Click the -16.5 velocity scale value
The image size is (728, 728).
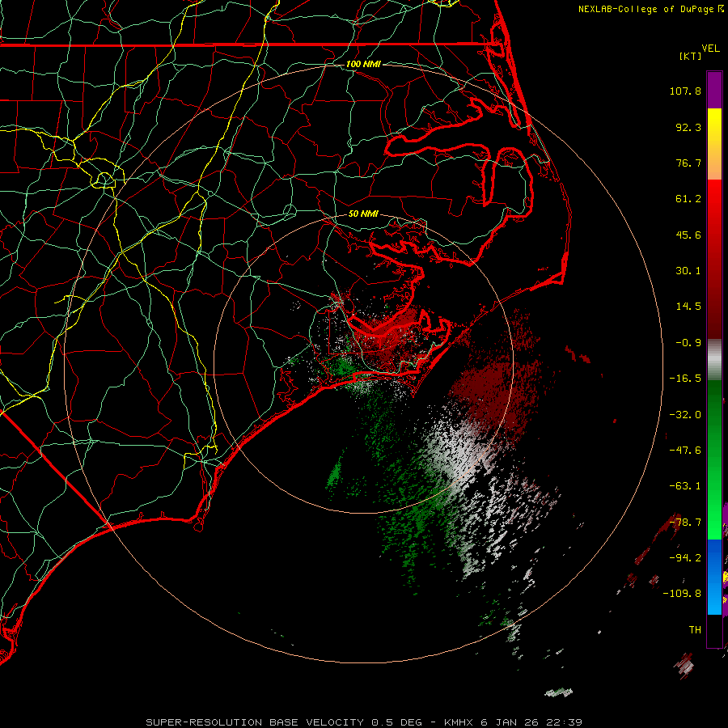pyautogui.click(x=685, y=379)
